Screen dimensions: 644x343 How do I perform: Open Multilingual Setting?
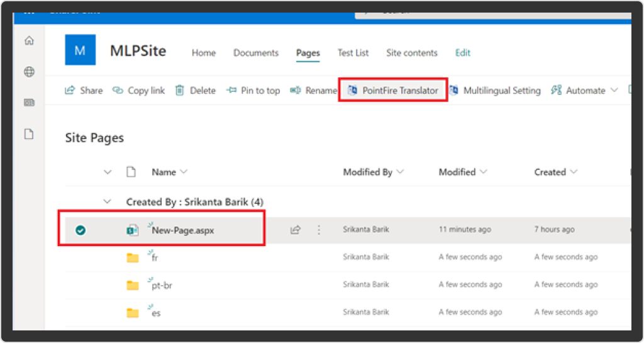[494, 91]
